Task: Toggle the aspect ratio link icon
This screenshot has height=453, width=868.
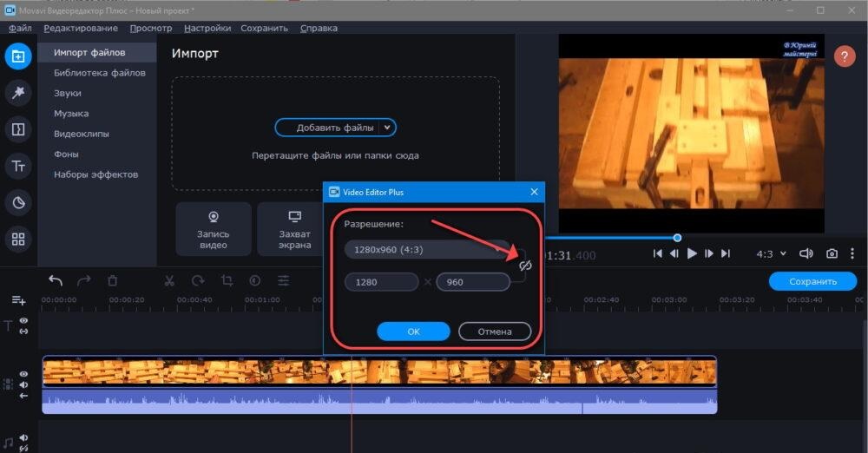Action: point(524,266)
